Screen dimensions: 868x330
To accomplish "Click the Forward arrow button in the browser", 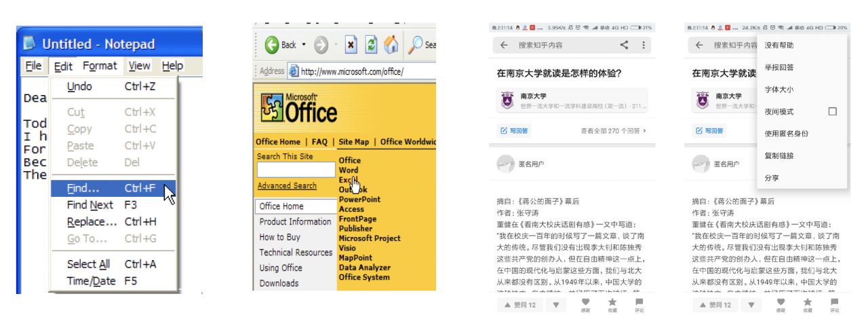I will [x=321, y=45].
